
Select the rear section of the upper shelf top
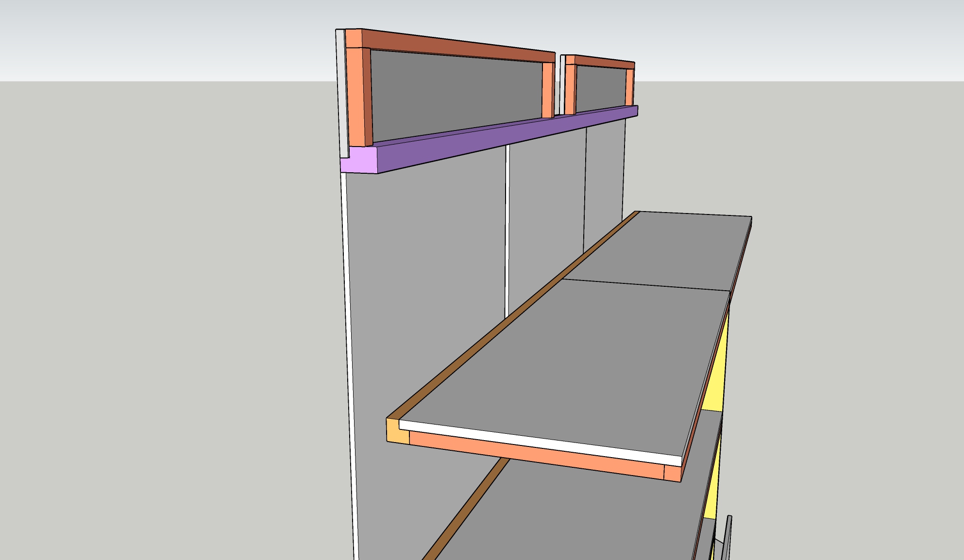pyautogui.click(x=658, y=250)
